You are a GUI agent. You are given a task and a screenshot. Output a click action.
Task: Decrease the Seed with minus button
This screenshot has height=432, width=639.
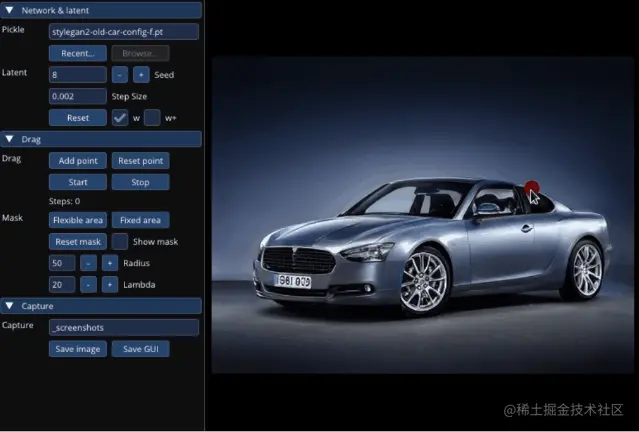(x=120, y=75)
